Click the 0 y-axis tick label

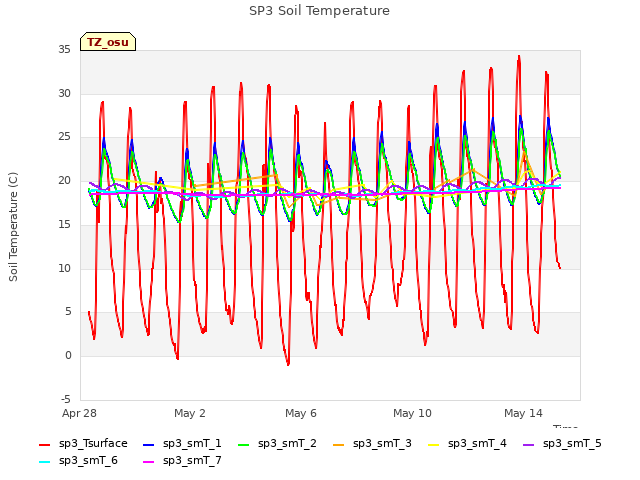click(68, 356)
